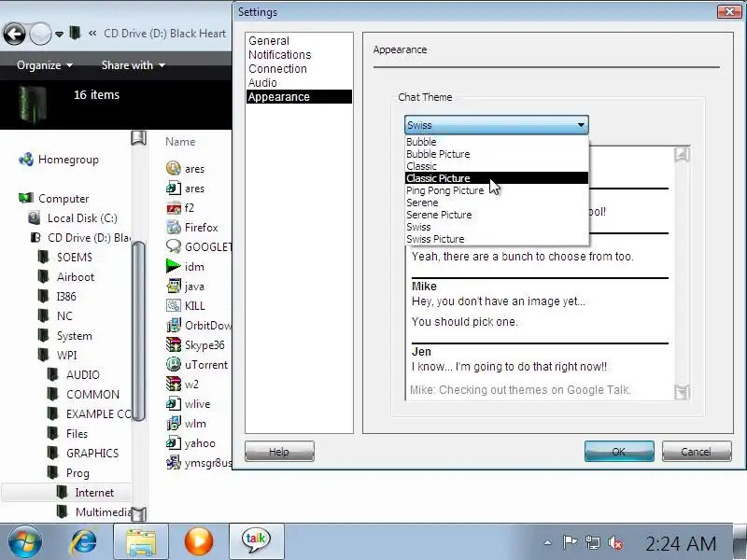747x560 pixels.
Task: Open Internet Explorer from taskbar
Action: click(x=84, y=541)
